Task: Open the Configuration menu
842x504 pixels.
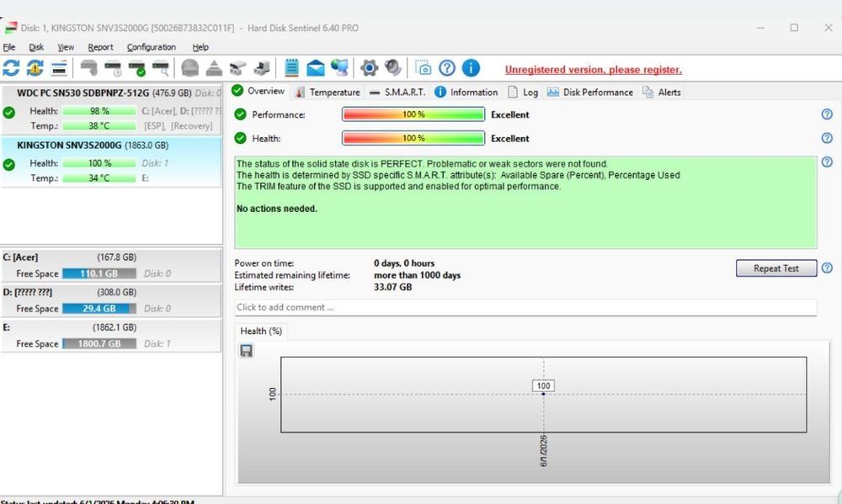Action: tap(152, 47)
